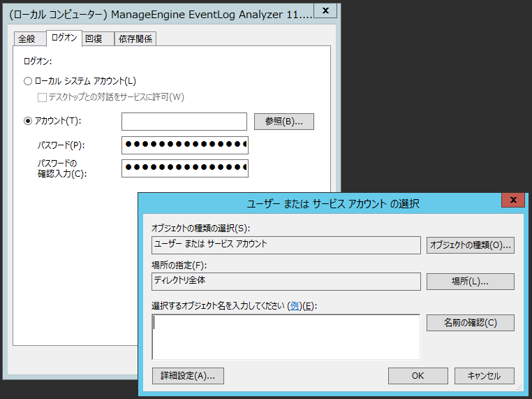Toggle デスクトップとの対話をサービスに許可 checkbox

click(x=42, y=97)
